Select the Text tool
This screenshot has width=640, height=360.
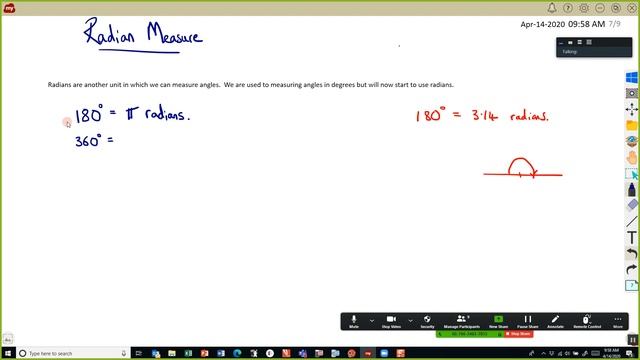(632, 237)
